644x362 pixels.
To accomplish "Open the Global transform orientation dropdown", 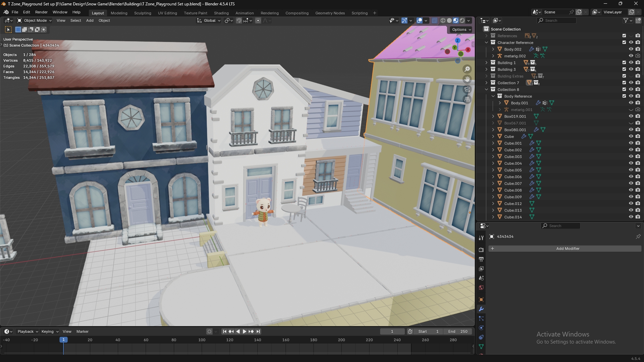I will [x=209, y=20].
